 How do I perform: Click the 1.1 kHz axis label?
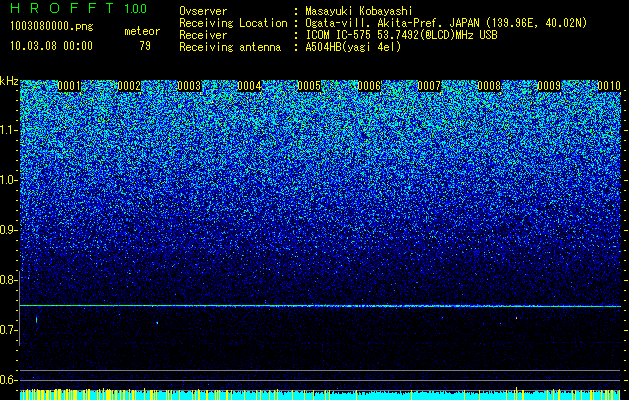tap(9, 130)
